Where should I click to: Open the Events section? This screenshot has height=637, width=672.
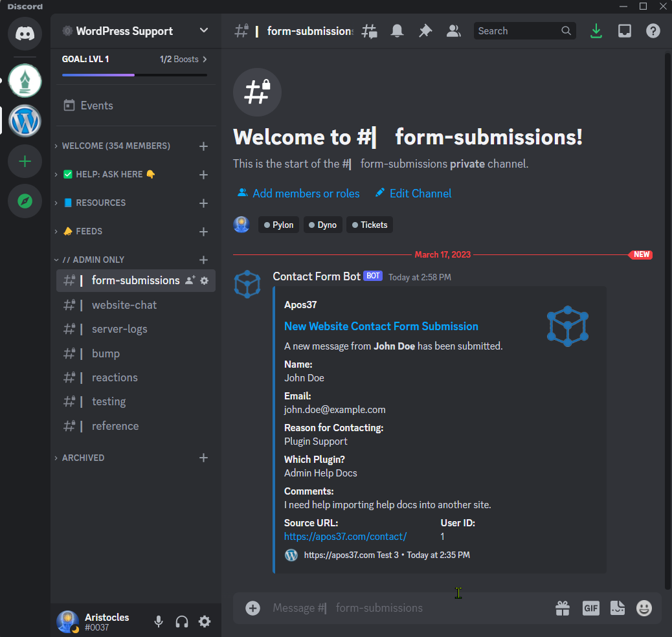[96, 105]
